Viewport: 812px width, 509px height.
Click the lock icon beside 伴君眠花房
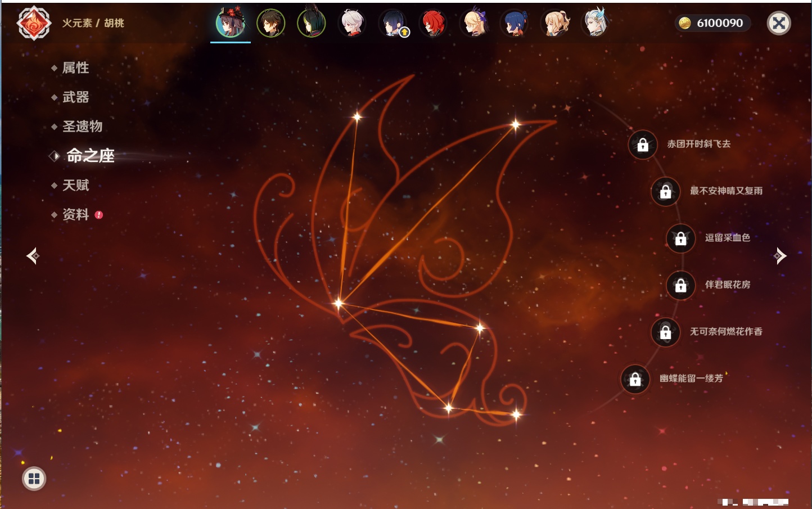681,286
